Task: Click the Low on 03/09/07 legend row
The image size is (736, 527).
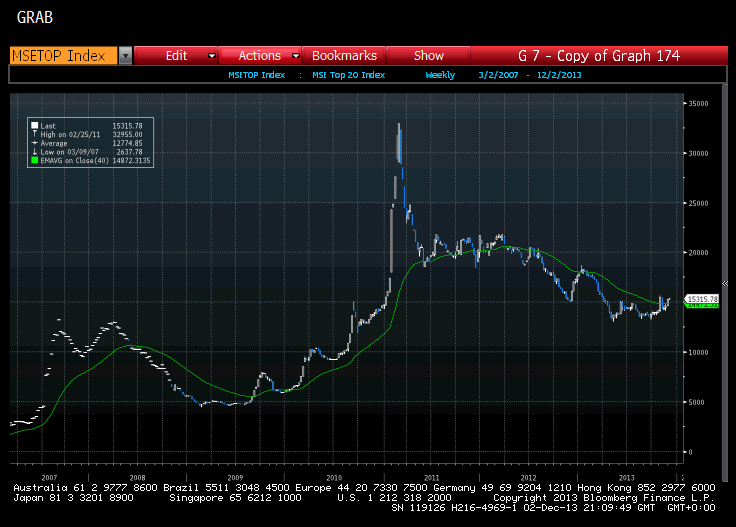Action: [x=87, y=152]
